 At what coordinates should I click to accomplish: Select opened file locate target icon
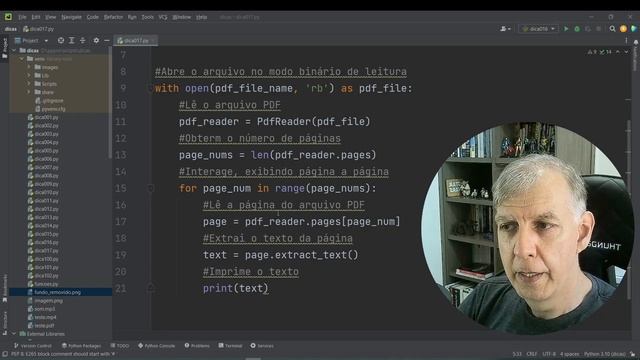(61, 40)
